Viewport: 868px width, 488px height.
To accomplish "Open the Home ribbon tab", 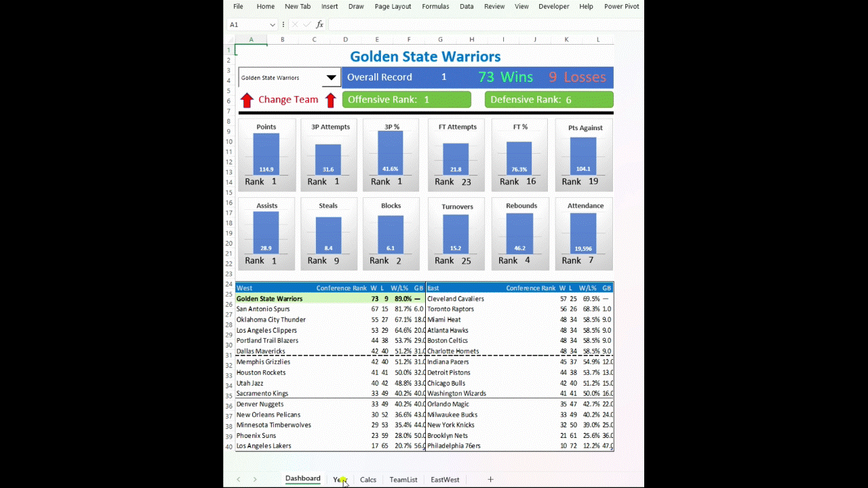I will click(x=266, y=6).
